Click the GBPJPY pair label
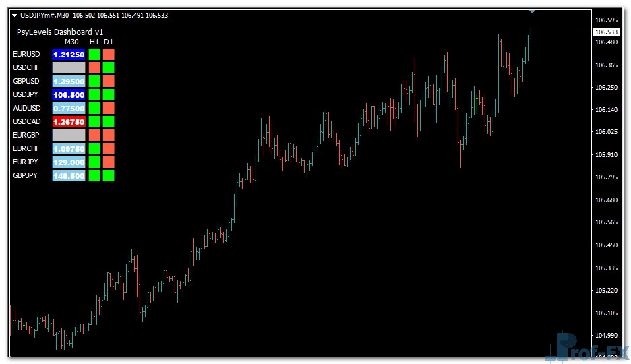The height and width of the screenshot is (364, 631). point(26,176)
